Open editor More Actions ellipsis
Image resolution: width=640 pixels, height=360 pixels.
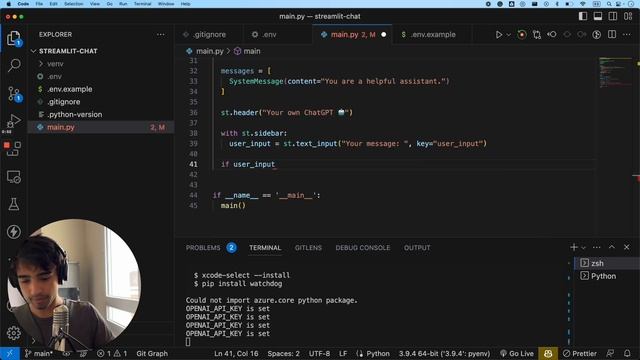pos(627,35)
